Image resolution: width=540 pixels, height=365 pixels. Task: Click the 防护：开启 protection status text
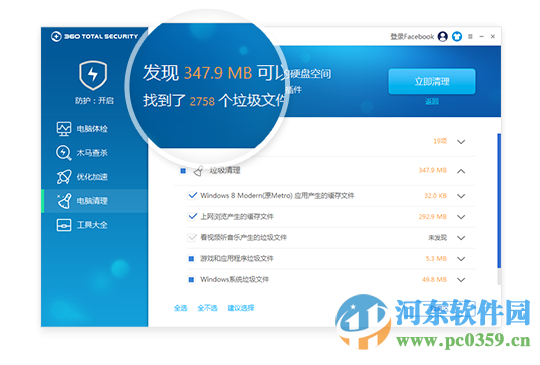[94, 101]
